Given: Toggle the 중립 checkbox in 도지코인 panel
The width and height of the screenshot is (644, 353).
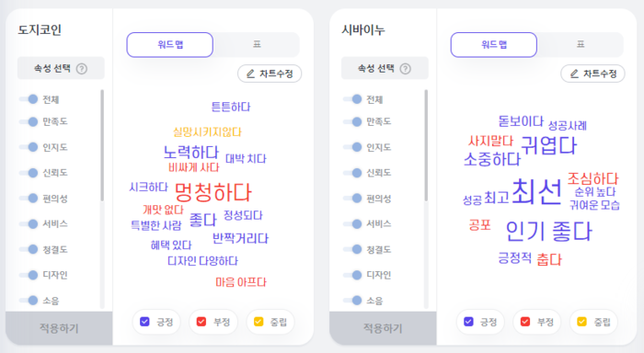Looking at the screenshot, I should pyautogui.click(x=259, y=322).
